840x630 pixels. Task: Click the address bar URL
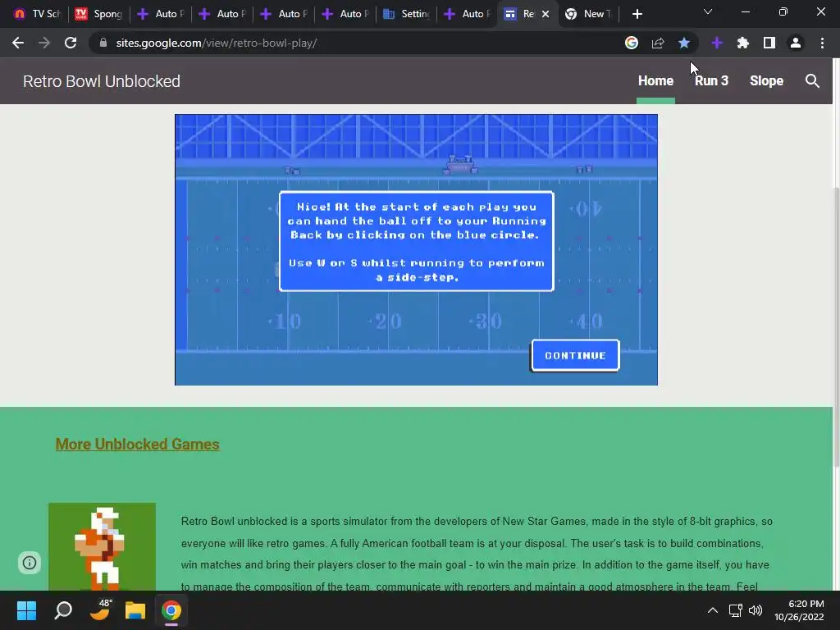tap(217, 43)
